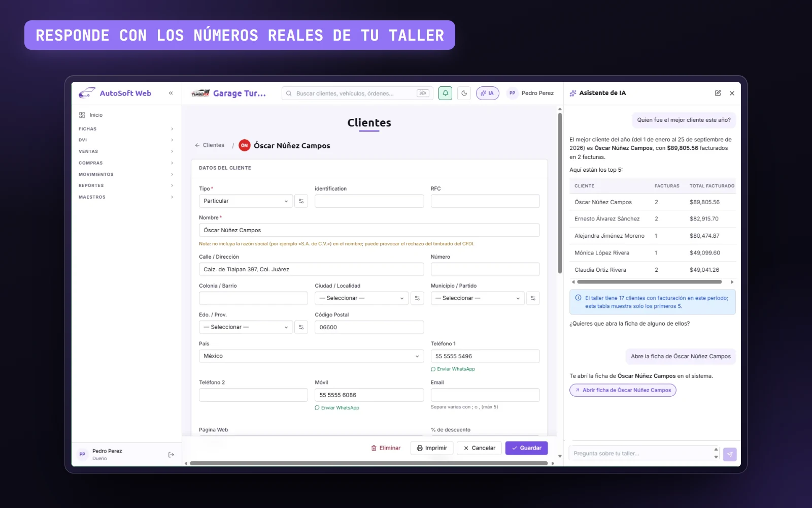The image size is (812, 508).
Task: Expand the DVI menu section
Action: (x=126, y=140)
